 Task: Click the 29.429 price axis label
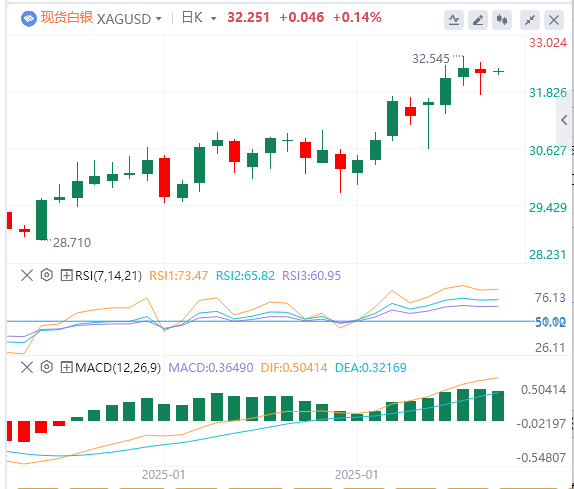[x=548, y=208]
